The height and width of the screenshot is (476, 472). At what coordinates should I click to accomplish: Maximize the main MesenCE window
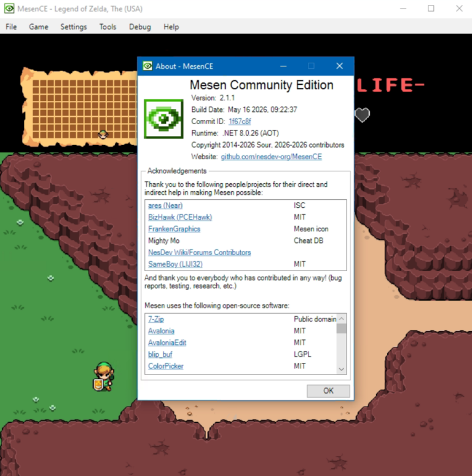(x=431, y=9)
